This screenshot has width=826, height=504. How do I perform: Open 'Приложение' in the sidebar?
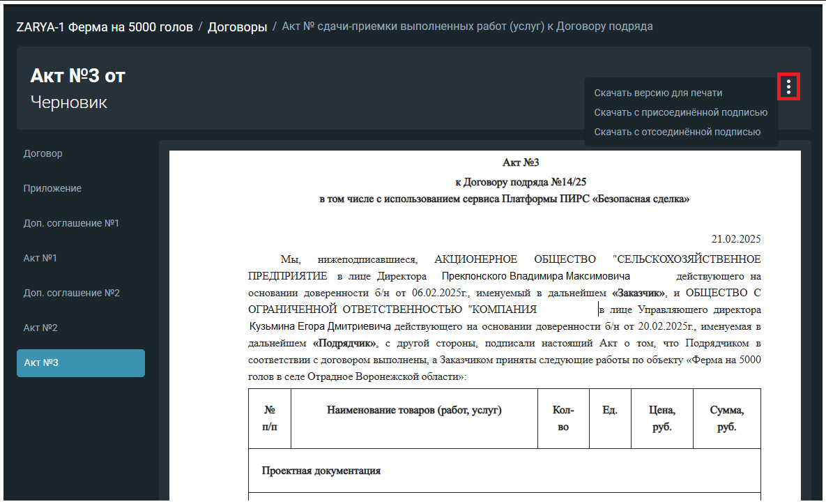52,188
